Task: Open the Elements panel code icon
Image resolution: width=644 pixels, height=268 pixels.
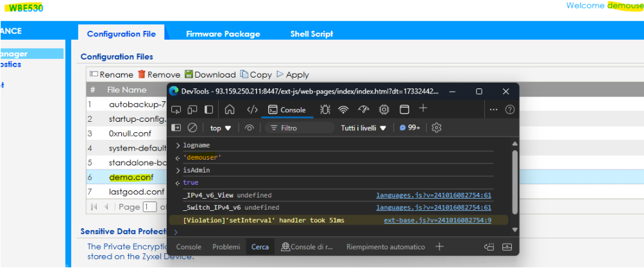Action: pyautogui.click(x=253, y=110)
